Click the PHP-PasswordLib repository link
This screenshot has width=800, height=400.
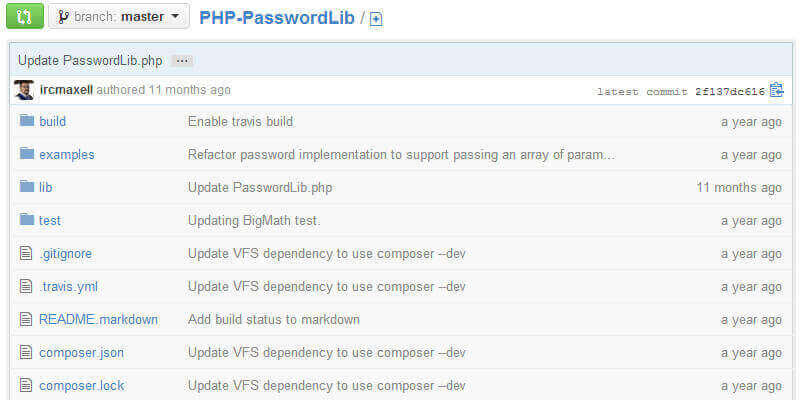click(277, 17)
